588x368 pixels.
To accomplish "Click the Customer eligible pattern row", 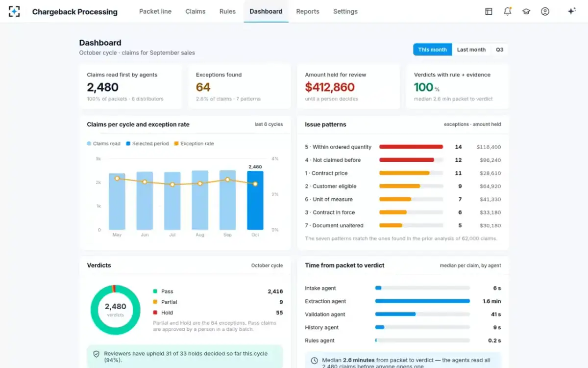I will (x=403, y=186).
